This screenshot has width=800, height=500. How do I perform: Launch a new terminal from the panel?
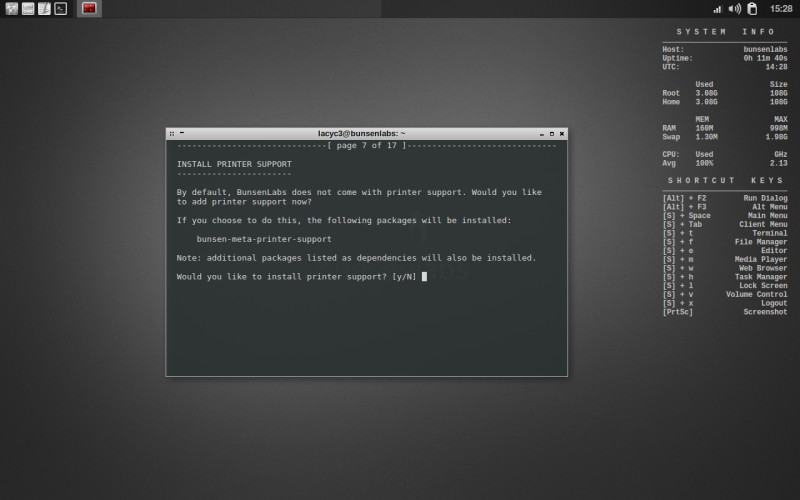point(61,9)
